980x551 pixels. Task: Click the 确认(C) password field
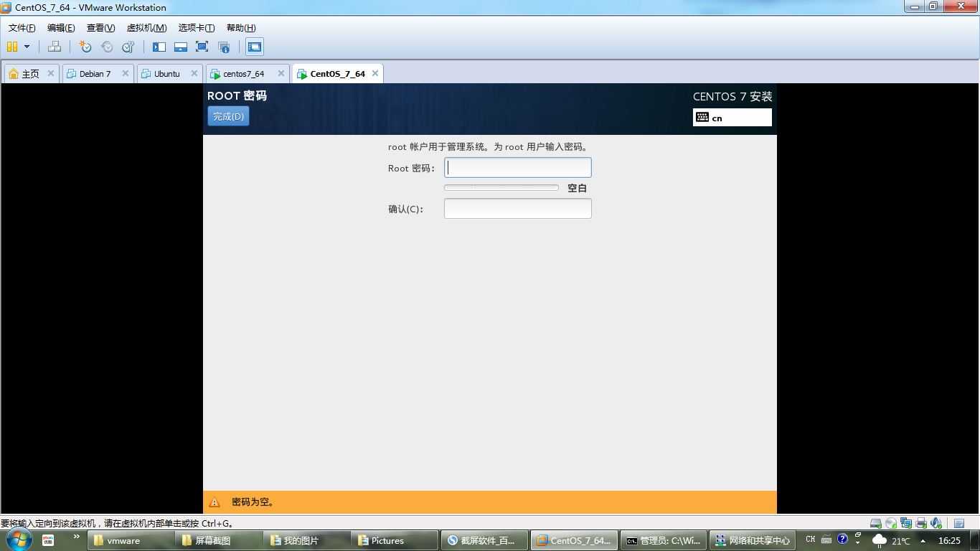[518, 209]
